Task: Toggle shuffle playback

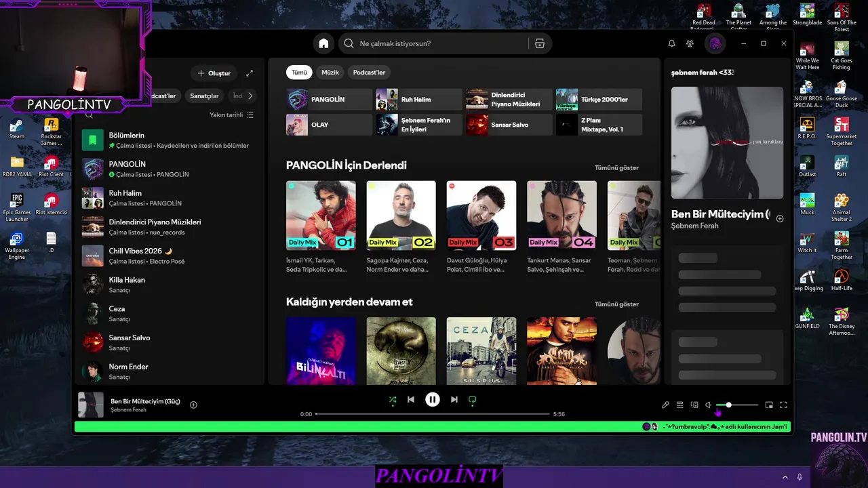Action: coord(392,400)
